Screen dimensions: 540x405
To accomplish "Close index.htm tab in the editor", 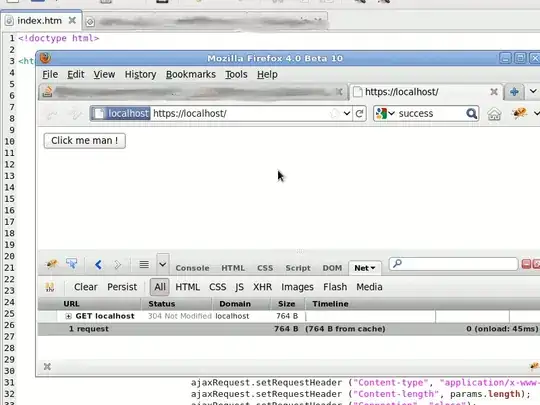I will coord(72,20).
